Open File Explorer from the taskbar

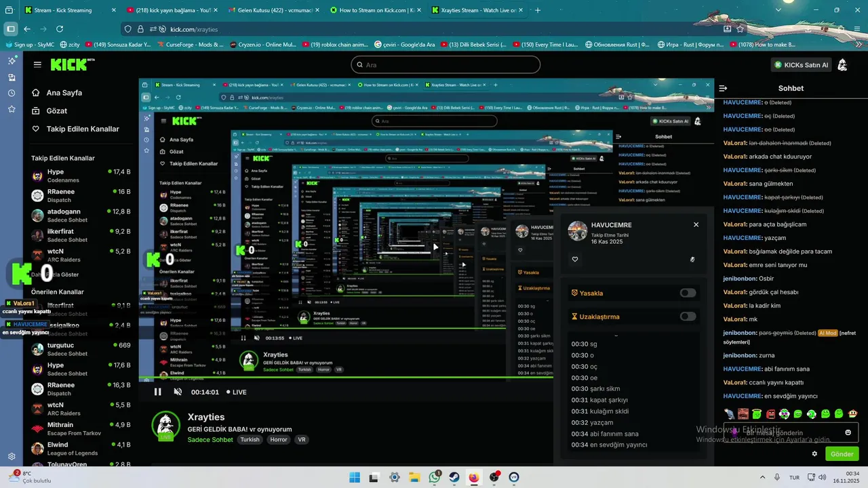[x=414, y=477]
